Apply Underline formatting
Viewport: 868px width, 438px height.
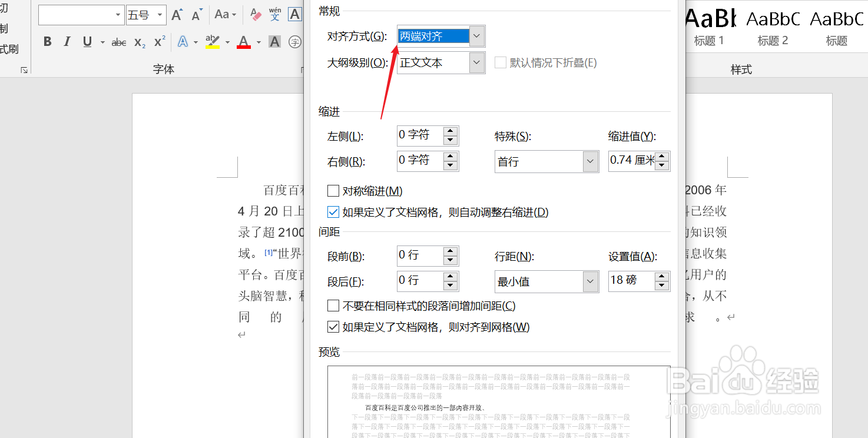(87, 42)
